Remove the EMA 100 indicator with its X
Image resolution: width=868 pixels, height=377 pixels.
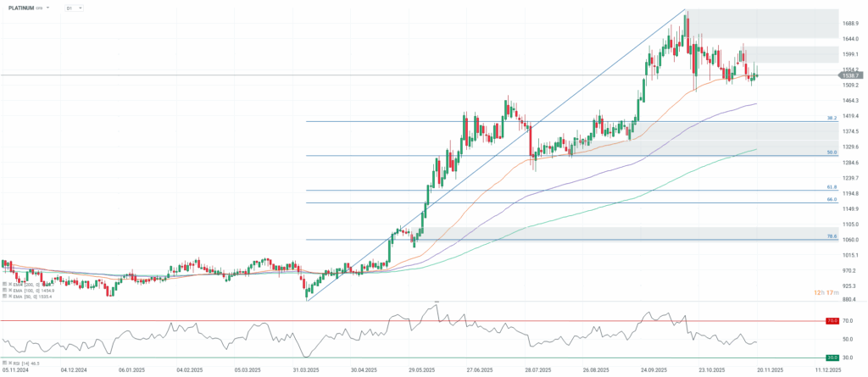point(10,291)
